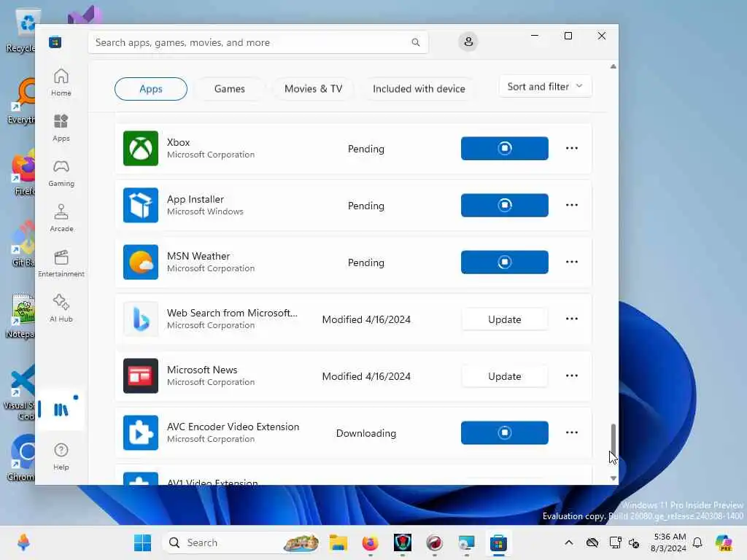Click Microsoft News title text
747x560 pixels.
[x=202, y=370]
